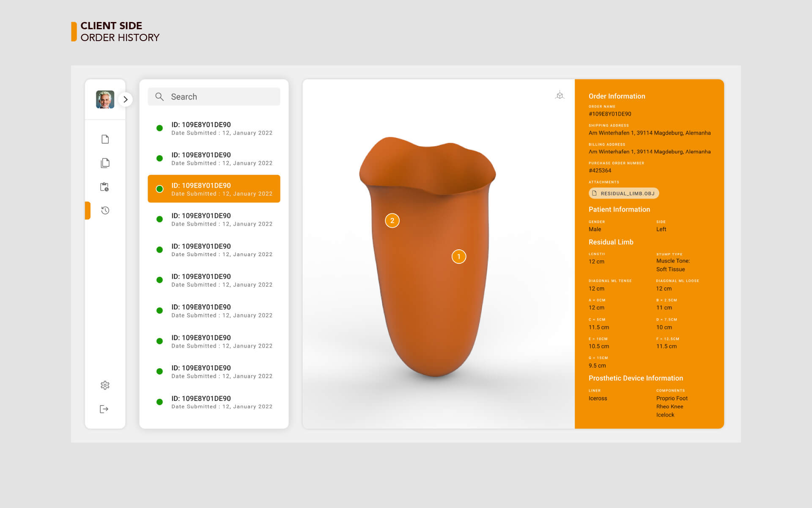Open the user profile avatar

(x=105, y=99)
